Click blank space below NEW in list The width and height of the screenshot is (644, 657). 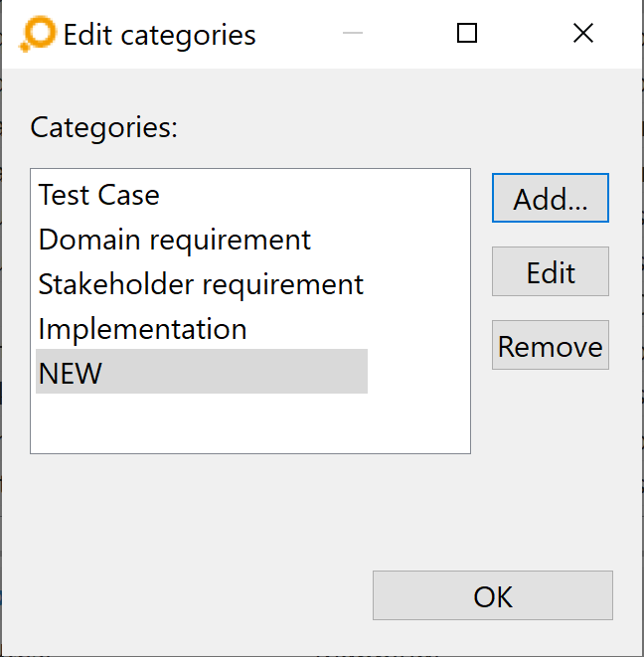(x=250, y=423)
